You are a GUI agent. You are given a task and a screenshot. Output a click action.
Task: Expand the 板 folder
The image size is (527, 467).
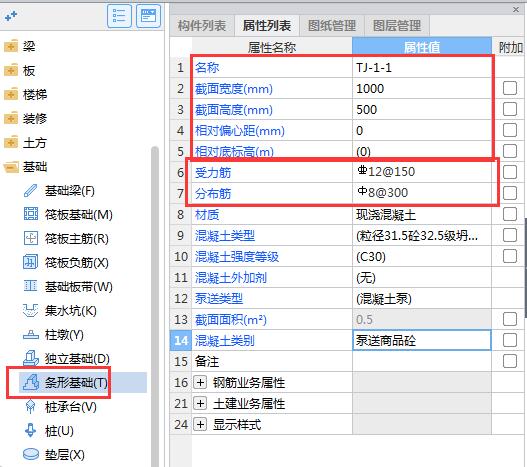pos(11,70)
